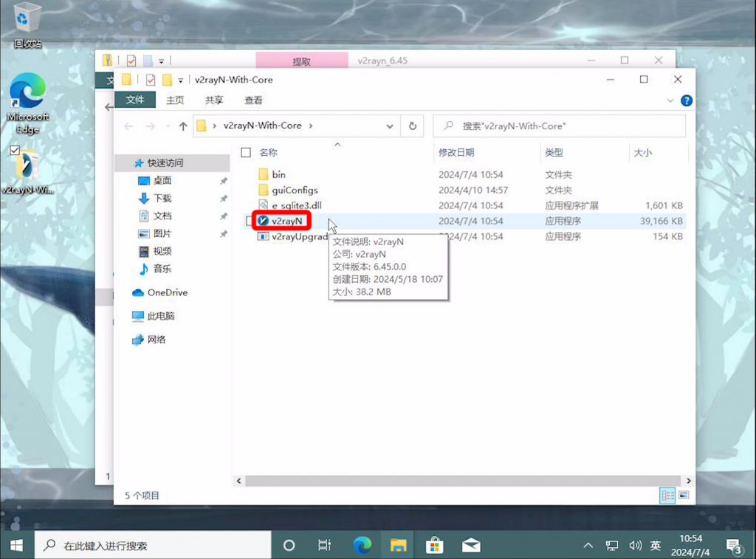This screenshot has height=559, width=756.
Task: Launch Microsoft Edge from desktop shortcut
Action: (27, 103)
